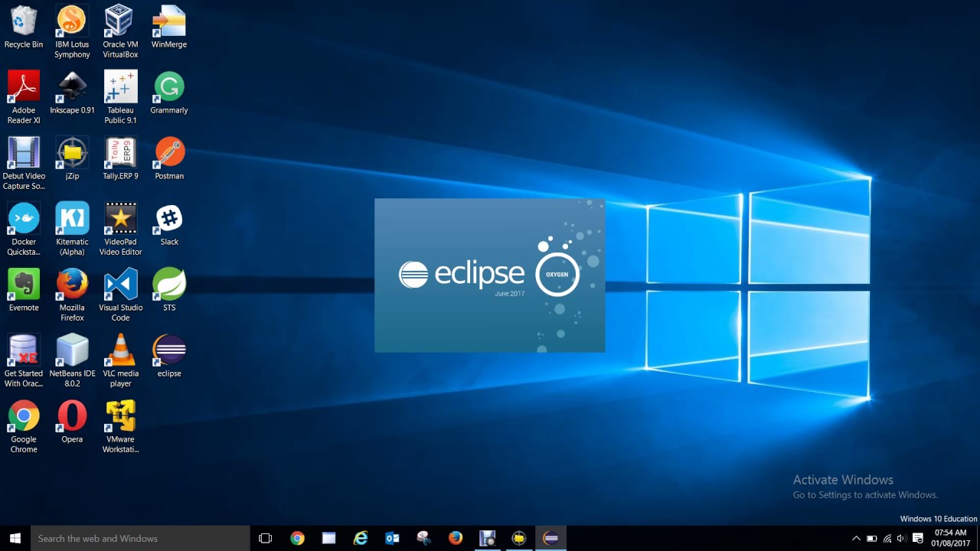Viewport: 980px width, 551px height.
Task: Click the taskbar clock showing 07:54 AM
Action: 950,538
